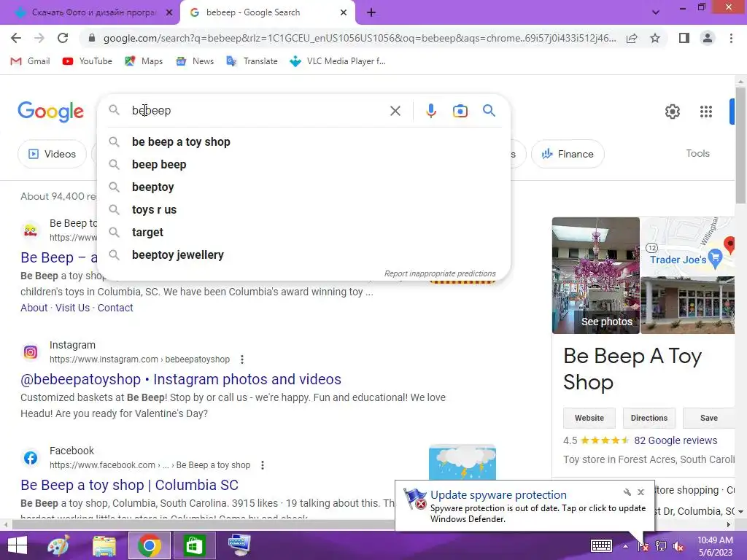Filter results by Finance

tap(568, 154)
